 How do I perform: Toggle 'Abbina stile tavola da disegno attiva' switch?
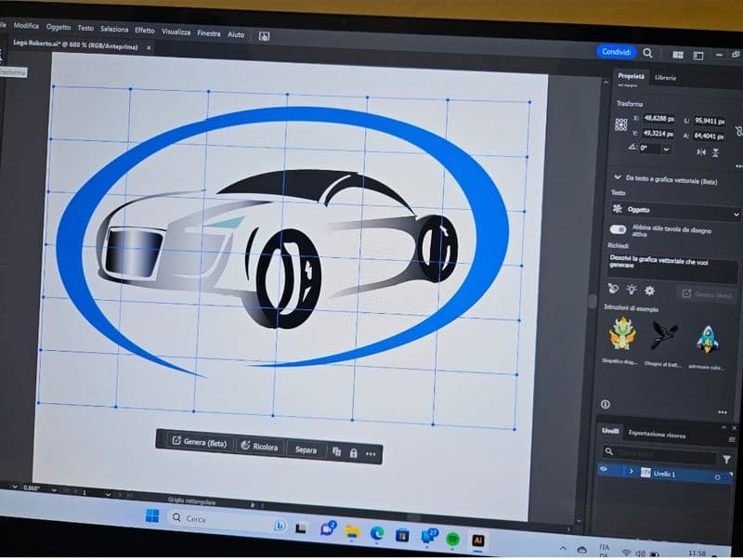(x=618, y=229)
